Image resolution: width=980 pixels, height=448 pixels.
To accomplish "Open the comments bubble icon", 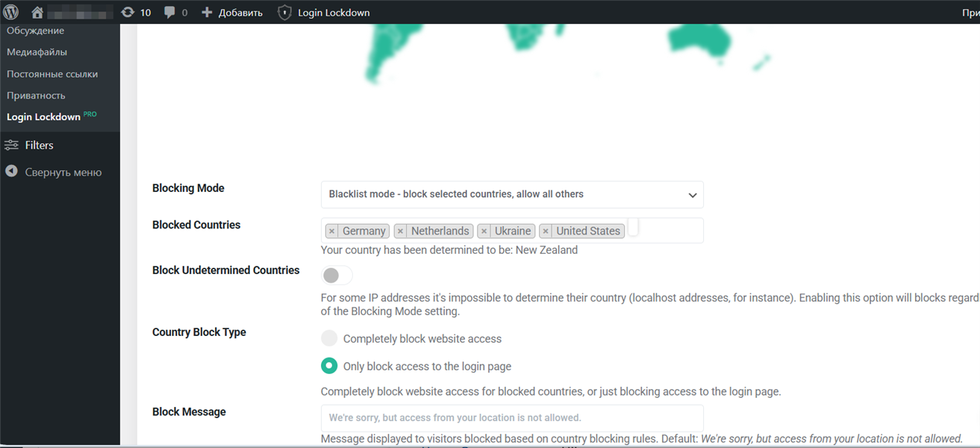I will tap(170, 12).
